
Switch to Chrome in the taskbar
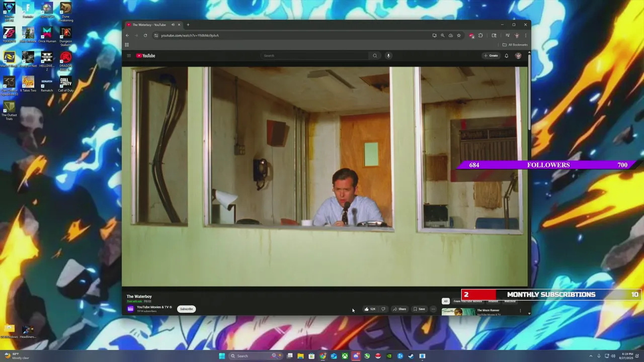tap(323, 356)
